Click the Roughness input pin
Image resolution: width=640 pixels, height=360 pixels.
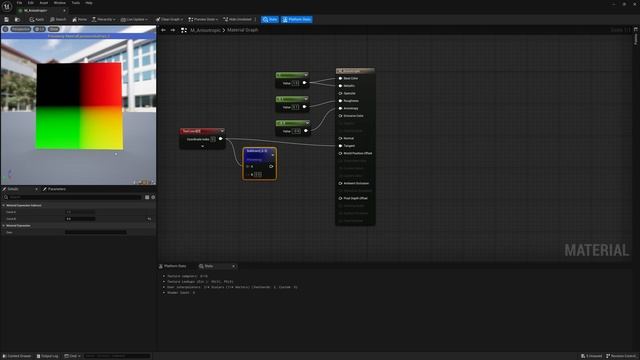point(340,101)
